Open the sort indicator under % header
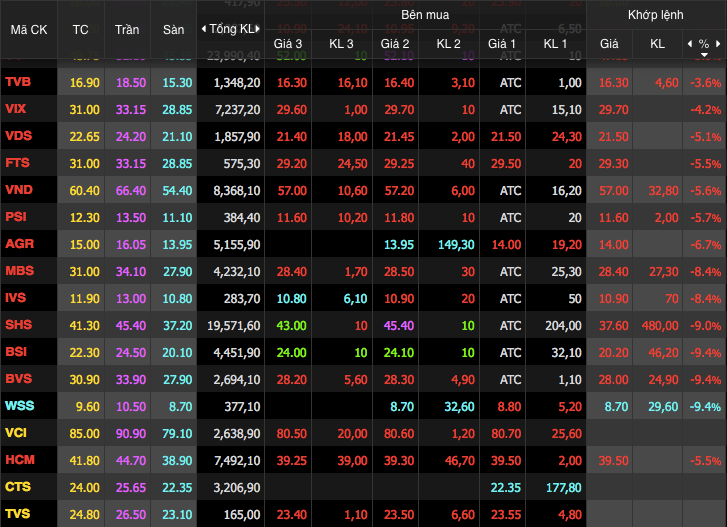 [x=703, y=55]
